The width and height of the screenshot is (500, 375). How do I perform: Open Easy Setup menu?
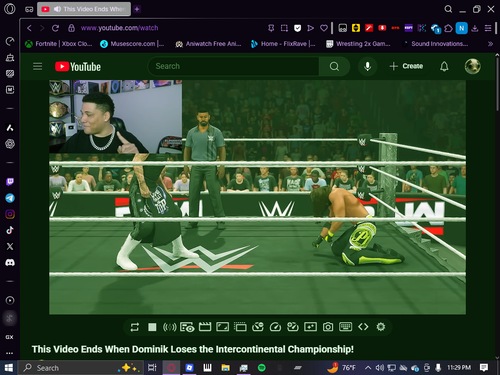488,28
